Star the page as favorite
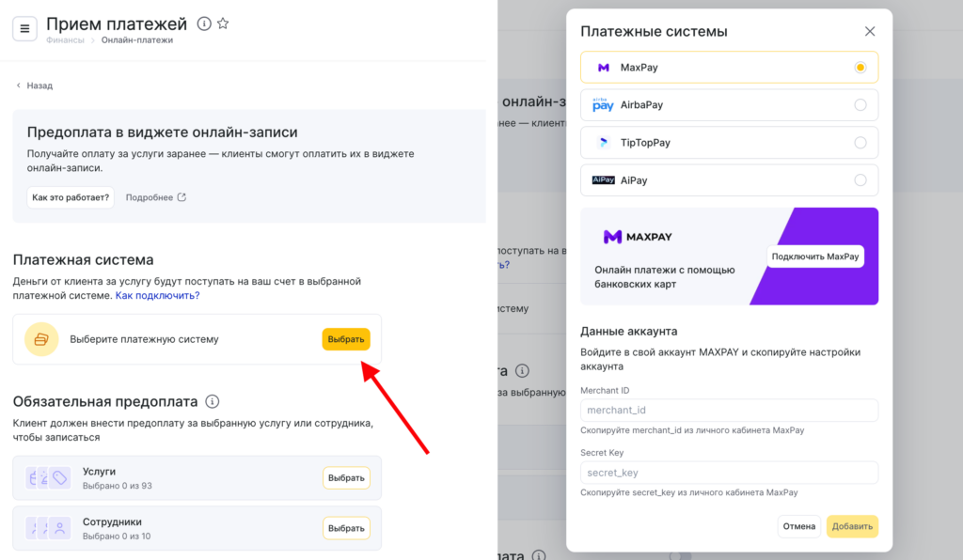The width and height of the screenshot is (963, 560). pyautogui.click(x=223, y=23)
